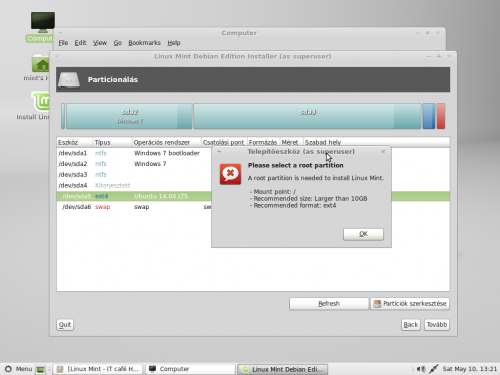Click the Szabad hely column header
This screenshot has width=500, height=375.
pyautogui.click(x=376, y=142)
